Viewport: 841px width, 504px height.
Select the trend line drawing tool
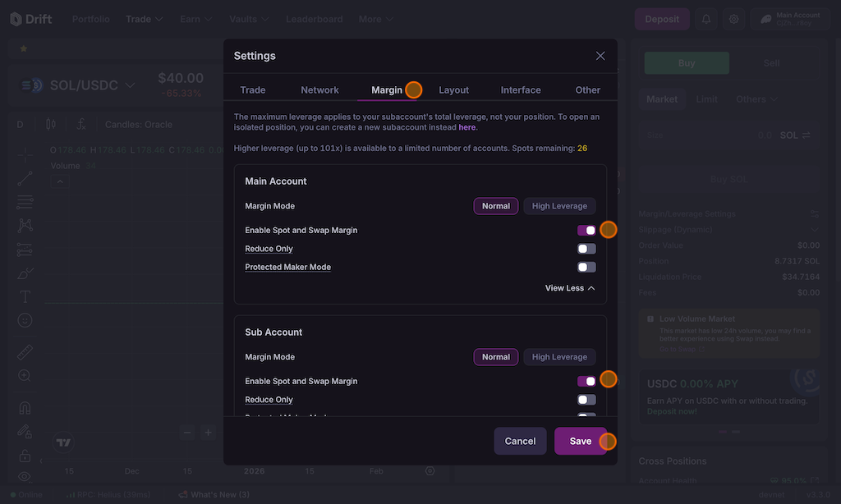point(25,177)
